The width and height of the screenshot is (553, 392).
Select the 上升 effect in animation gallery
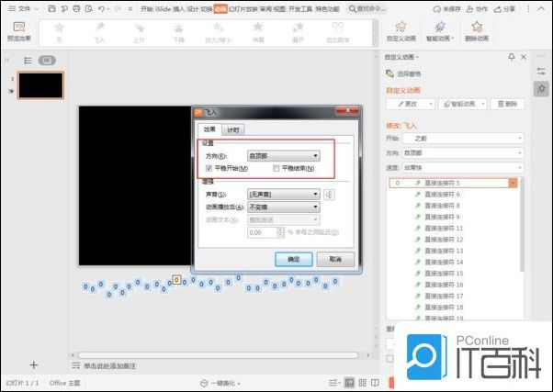(140, 33)
